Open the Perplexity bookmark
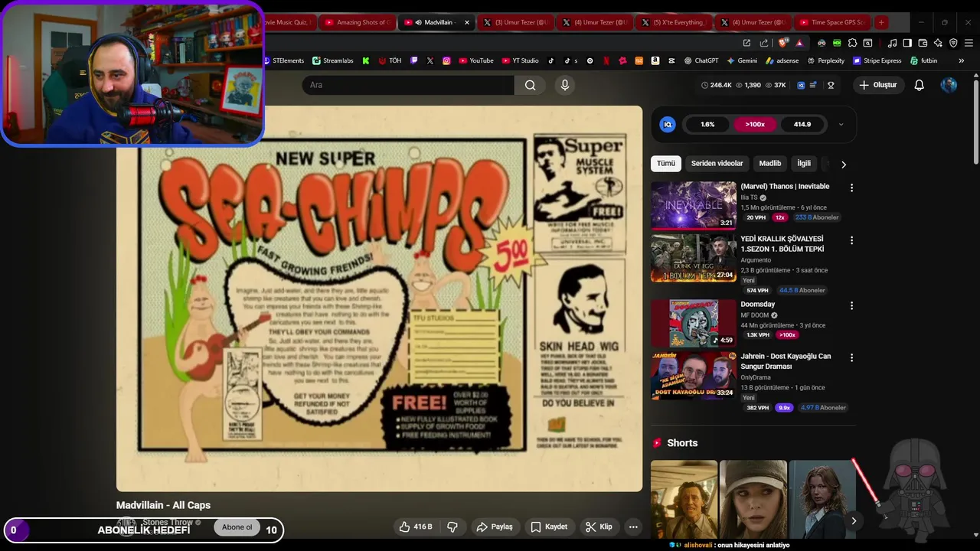980x551 pixels. tap(825, 60)
